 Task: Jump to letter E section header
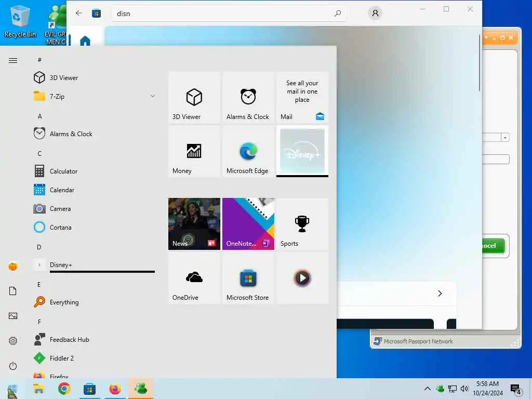click(x=39, y=284)
